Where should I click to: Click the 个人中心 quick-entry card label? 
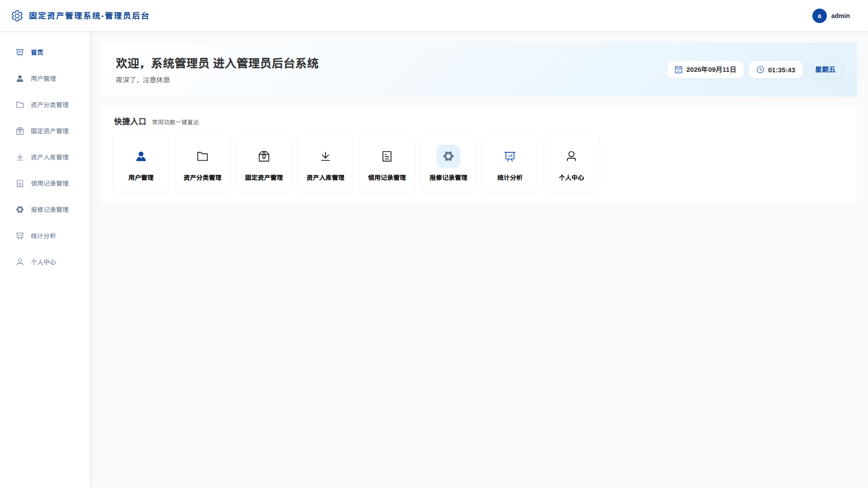[571, 178]
